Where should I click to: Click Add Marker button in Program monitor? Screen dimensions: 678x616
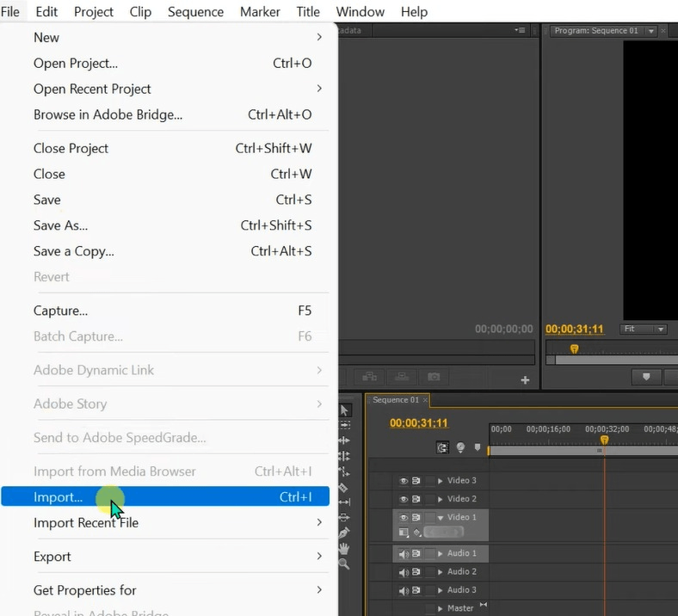(x=646, y=377)
